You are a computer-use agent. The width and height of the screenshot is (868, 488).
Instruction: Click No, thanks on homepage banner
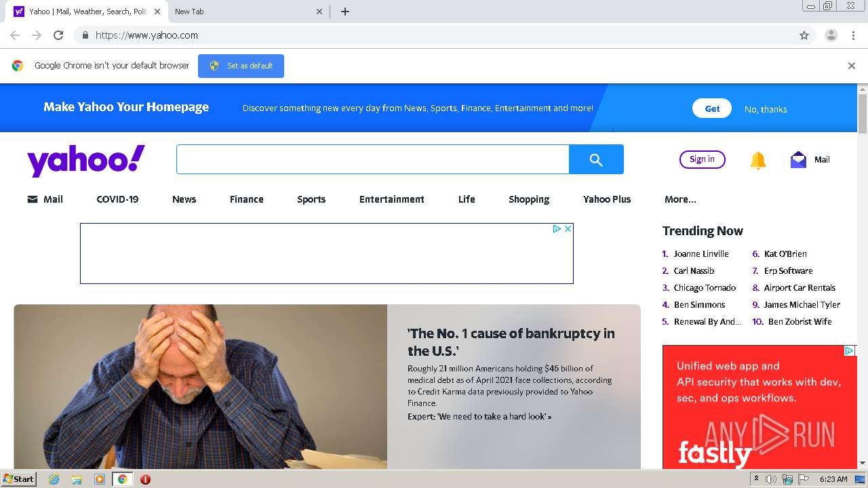tap(766, 109)
